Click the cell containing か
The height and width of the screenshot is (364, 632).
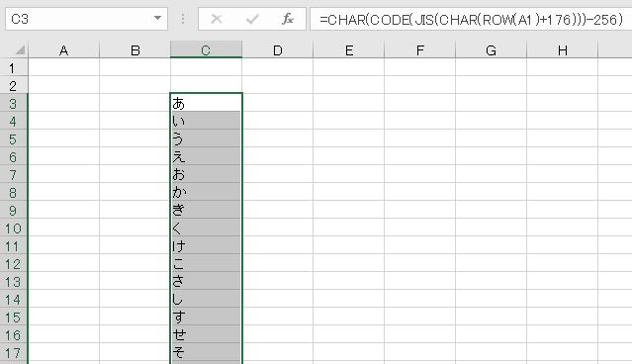pyautogui.click(x=206, y=192)
